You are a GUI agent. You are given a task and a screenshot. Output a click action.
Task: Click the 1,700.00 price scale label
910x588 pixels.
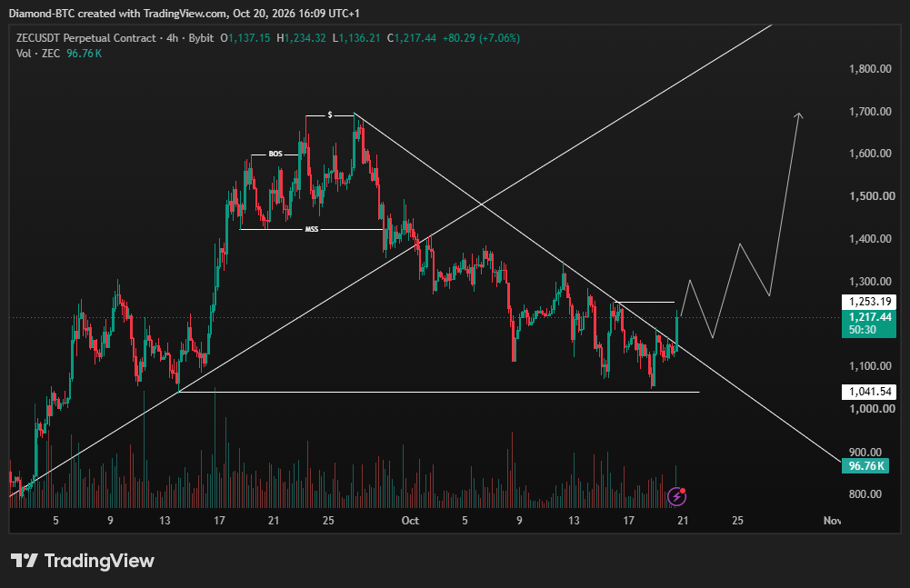[870, 112]
